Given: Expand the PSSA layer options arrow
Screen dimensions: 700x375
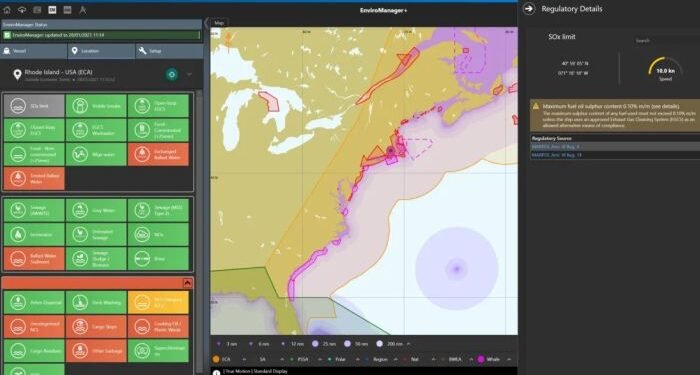Looking at the screenshot, I should click(319, 359).
